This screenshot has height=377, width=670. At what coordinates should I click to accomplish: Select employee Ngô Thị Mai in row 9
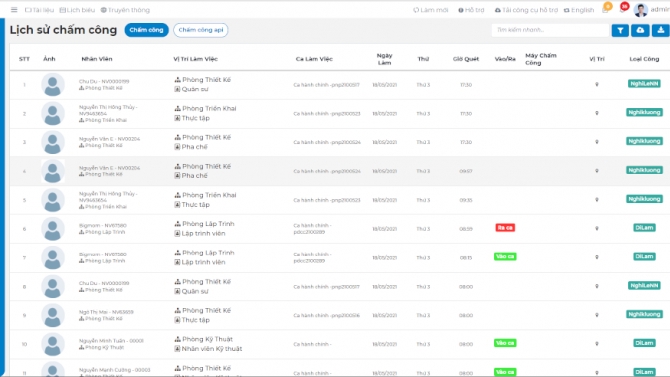(106, 312)
